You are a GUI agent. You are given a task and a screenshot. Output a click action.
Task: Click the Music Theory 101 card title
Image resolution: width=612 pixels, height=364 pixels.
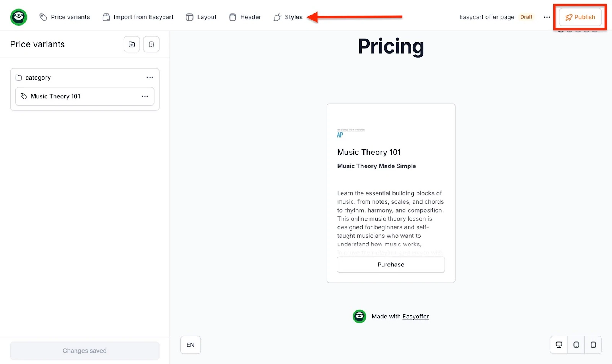pos(369,152)
